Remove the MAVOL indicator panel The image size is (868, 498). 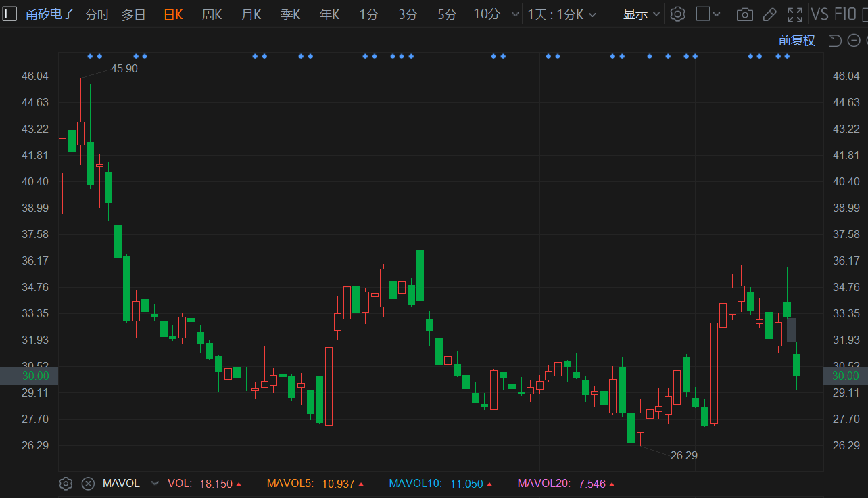click(88, 484)
